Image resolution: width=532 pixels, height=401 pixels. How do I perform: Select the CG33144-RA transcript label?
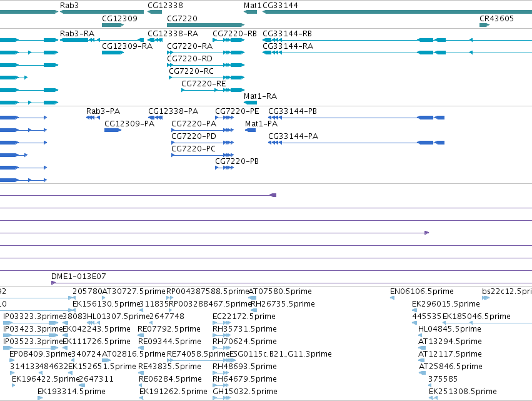pyautogui.click(x=288, y=46)
